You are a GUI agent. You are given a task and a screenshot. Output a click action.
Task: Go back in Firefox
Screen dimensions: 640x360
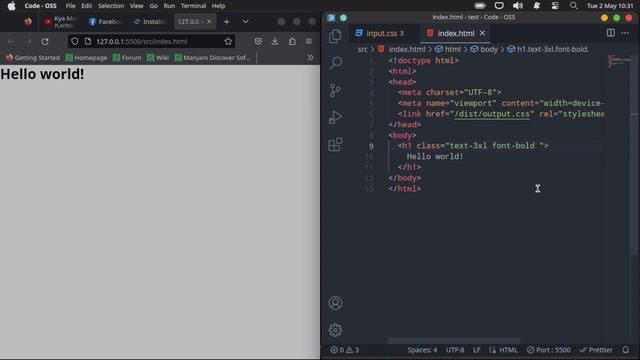(11, 41)
